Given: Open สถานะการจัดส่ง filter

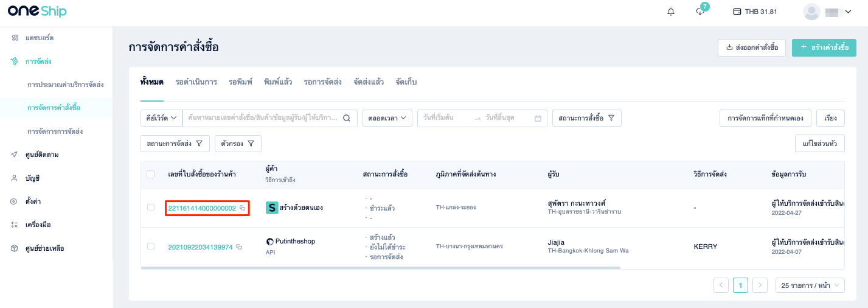Looking at the screenshot, I should 175,144.
